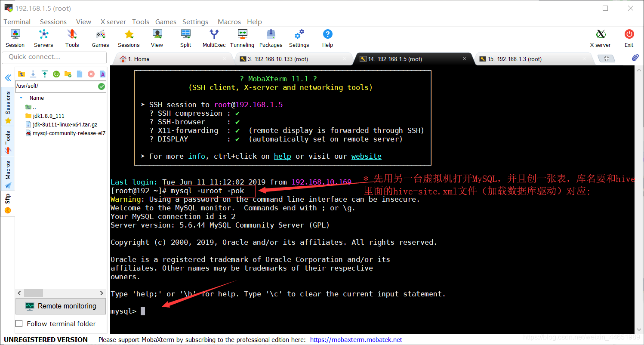This screenshot has width=644, height=345.
Task: Select tab 14. 192.168.1.5 (root)
Action: click(412, 59)
